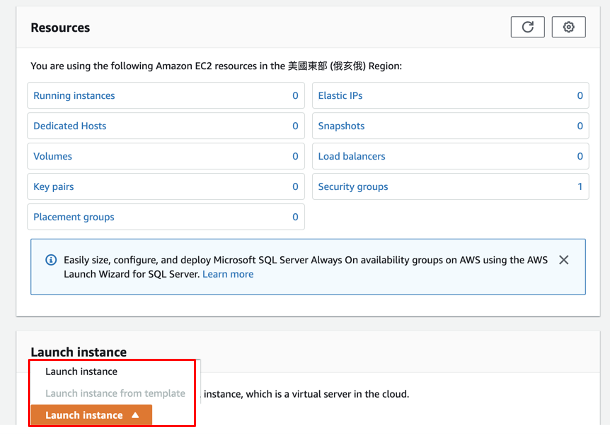Choose Launch instance from the dropdown menu
This screenshot has width=610, height=434.
(81, 372)
